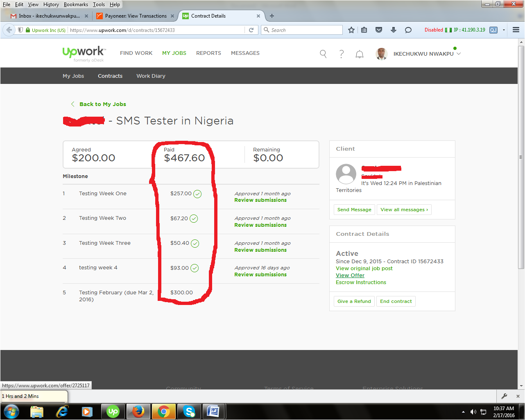Image resolution: width=525 pixels, height=420 pixels.
Task: Click the Pocket save icon
Action: [x=379, y=30]
